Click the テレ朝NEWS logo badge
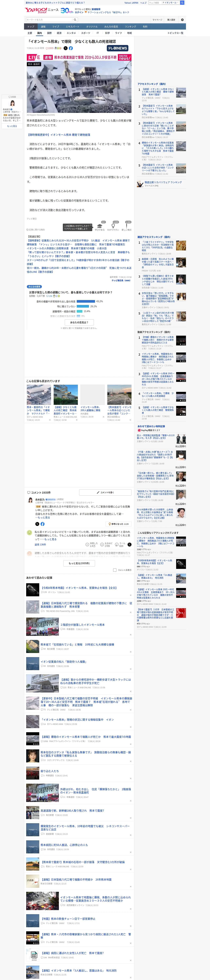 tap(118, 48)
